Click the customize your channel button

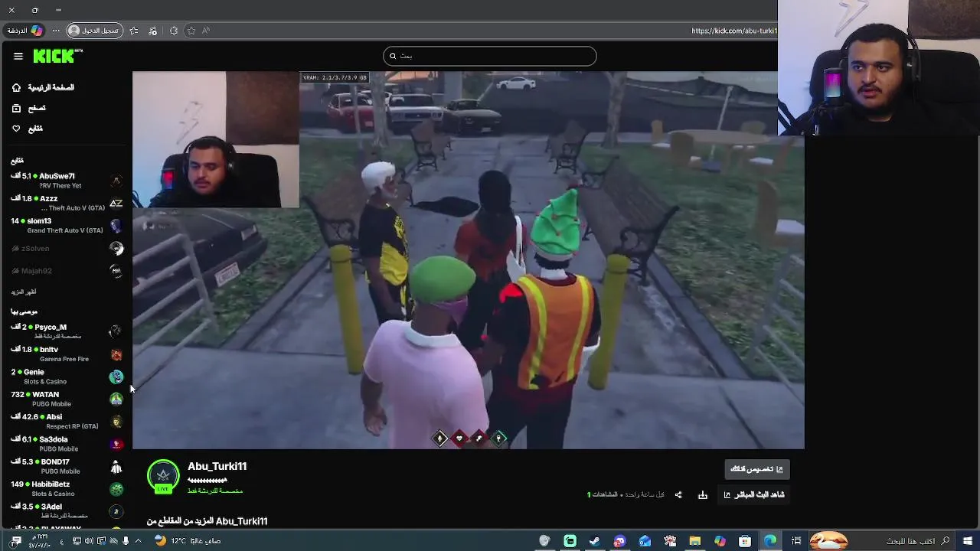point(757,469)
